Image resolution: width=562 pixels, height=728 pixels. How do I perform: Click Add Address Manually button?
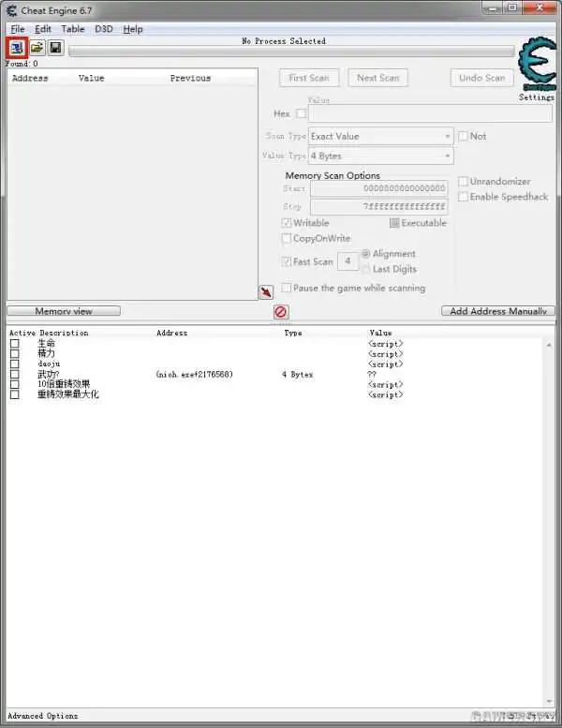[497, 311]
